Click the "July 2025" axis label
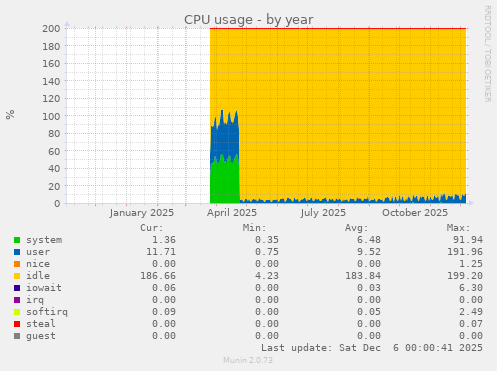The height and width of the screenshot is (371, 497). coord(323,213)
